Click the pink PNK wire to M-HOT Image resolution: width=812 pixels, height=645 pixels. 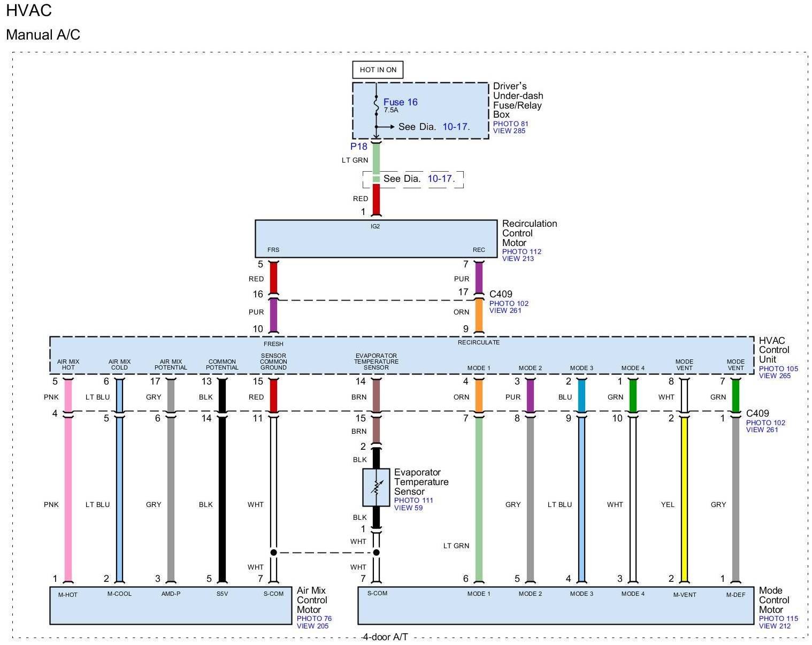pos(68,497)
